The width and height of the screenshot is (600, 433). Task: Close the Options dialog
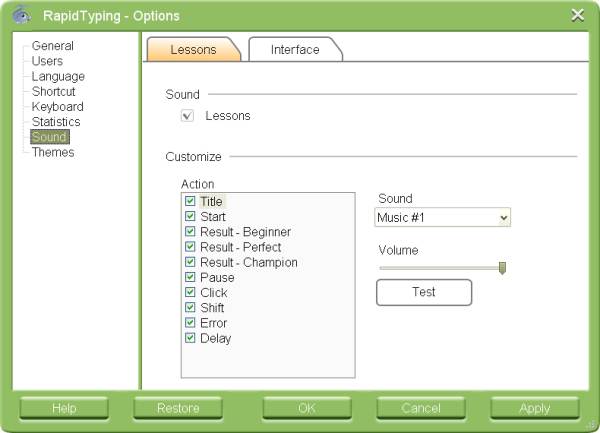(577, 15)
